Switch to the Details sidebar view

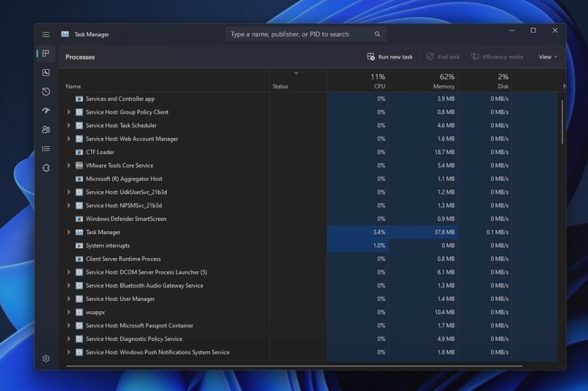click(46, 148)
